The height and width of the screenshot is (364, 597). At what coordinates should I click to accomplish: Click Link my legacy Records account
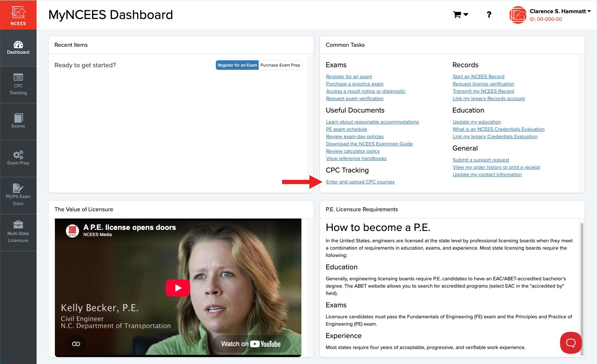click(489, 99)
